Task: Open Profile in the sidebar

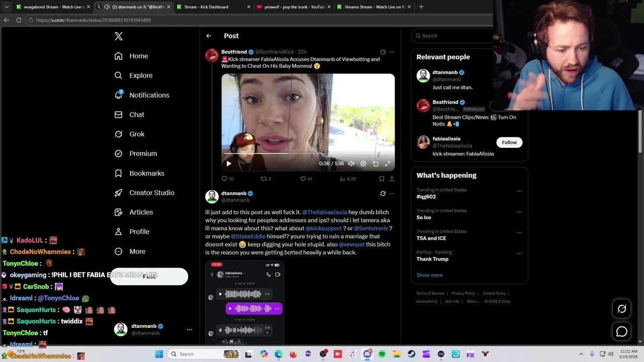Action: click(x=132, y=232)
